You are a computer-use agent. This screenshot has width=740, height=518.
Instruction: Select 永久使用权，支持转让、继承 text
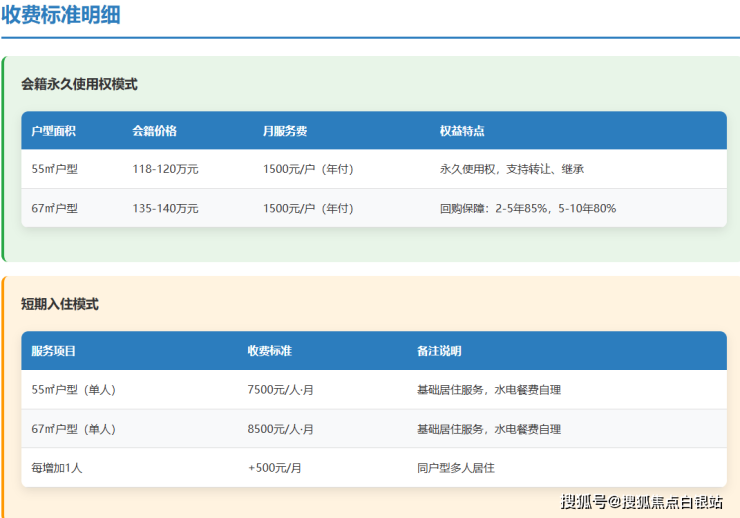(x=511, y=169)
